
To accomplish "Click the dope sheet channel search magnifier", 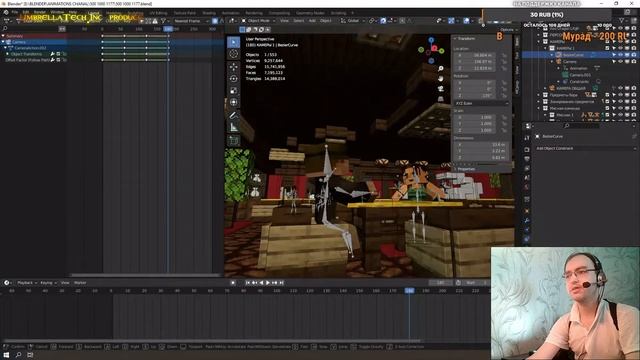I will [x=5, y=29].
